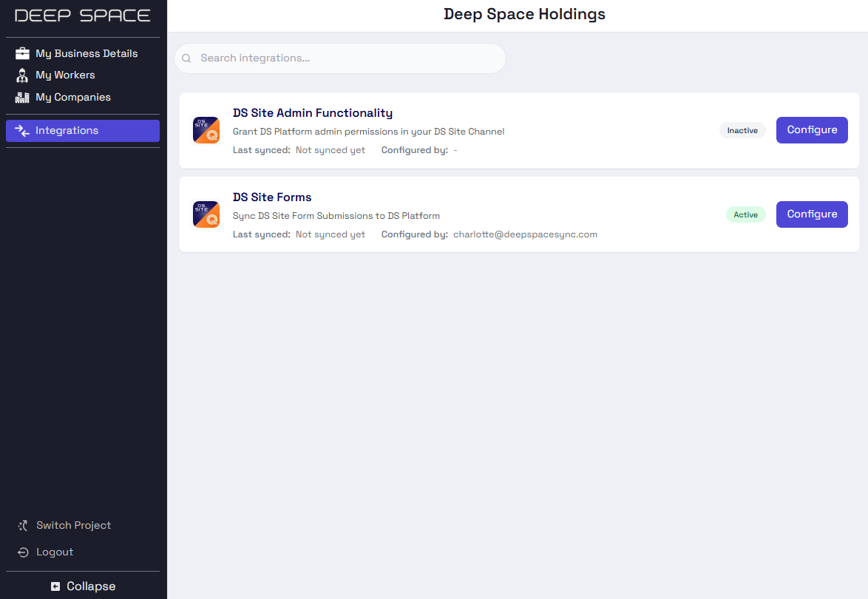Viewport: 868px width, 599px height.
Task: Click the Active status badge
Action: point(746,214)
